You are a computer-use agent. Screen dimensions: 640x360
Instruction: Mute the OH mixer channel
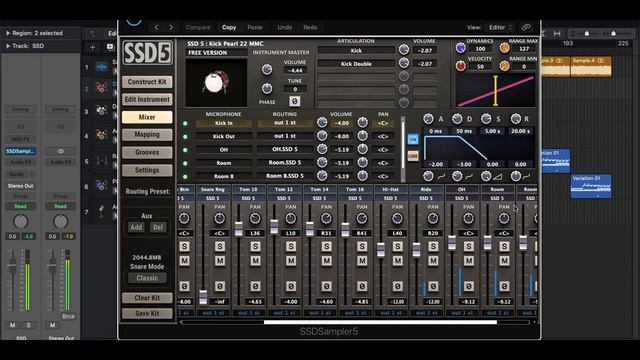pyautogui.click(x=469, y=260)
